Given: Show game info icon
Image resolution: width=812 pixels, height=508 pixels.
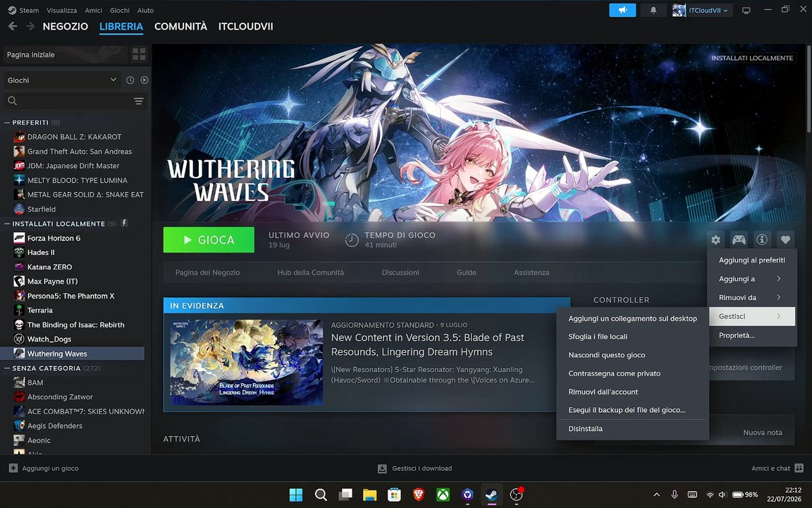Looking at the screenshot, I should click(762, 239).
